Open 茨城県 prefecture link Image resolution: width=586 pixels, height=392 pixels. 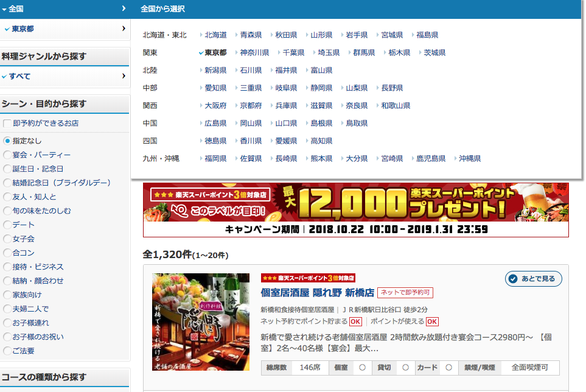[x=434, y=53]
